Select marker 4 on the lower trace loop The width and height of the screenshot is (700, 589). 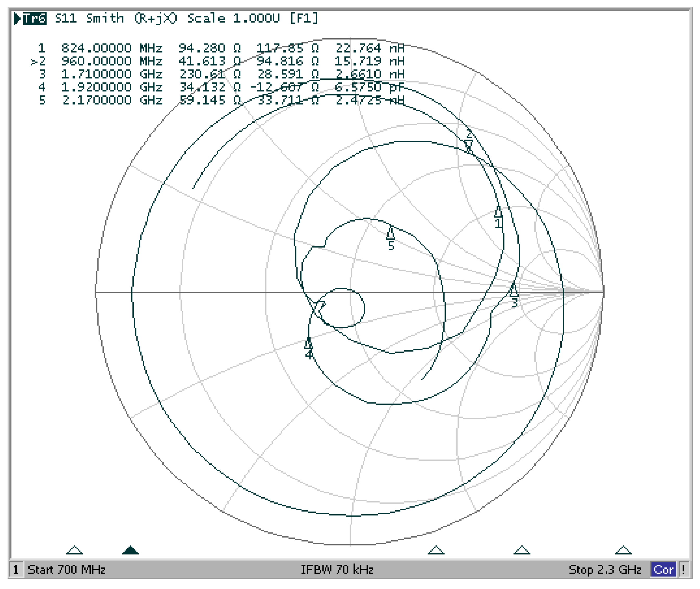(308, 343)
